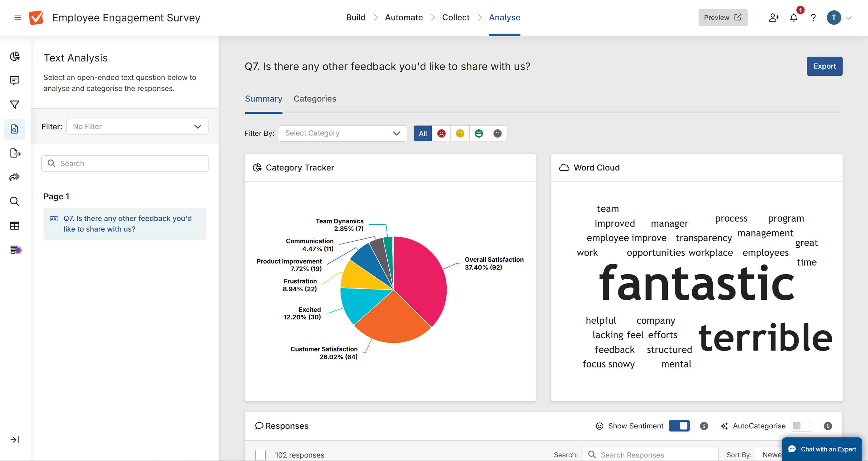Expand the collapsed left sidebar arrow
This screenshot has width=868, height=461.
coord(15,440)
